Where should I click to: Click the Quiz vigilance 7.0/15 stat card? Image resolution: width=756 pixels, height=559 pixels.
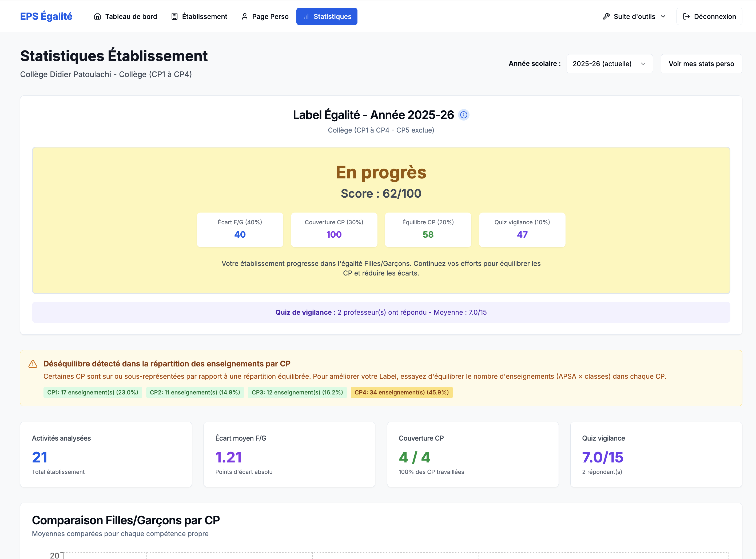click(656, 454)
